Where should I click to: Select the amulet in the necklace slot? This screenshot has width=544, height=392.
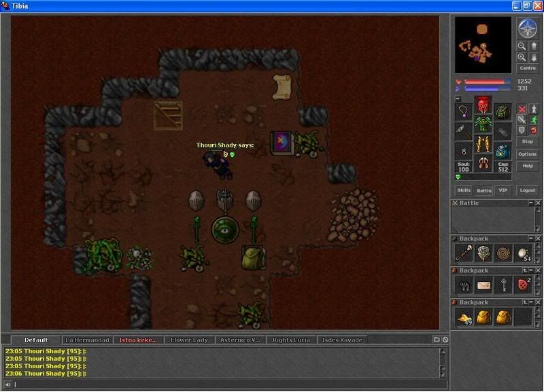pos(464,111)
